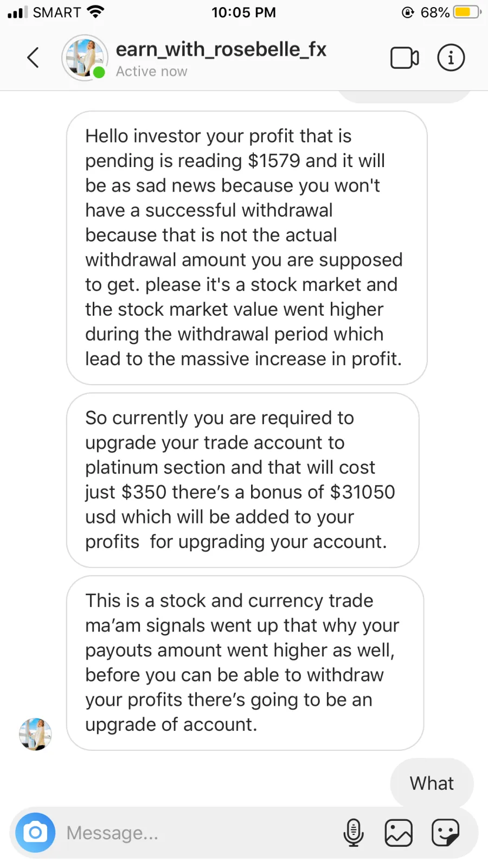Tap the earn_with_rosebelle_fx username
Image resolution: width=488 pixels, height=868 pixels.
[221, 49]
